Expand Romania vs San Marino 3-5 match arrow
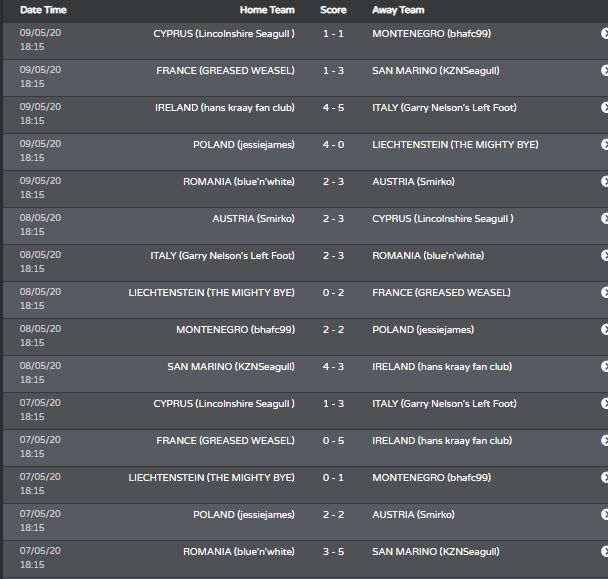608x579 pixels. [605, 551]
